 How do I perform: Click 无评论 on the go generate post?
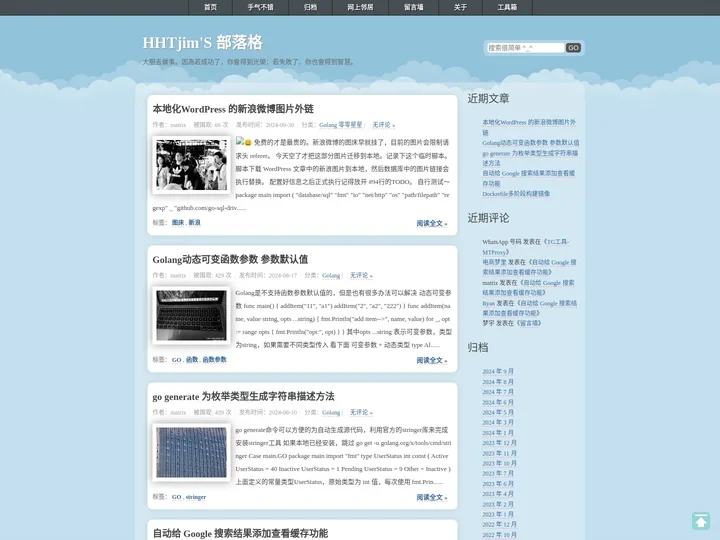361,412
